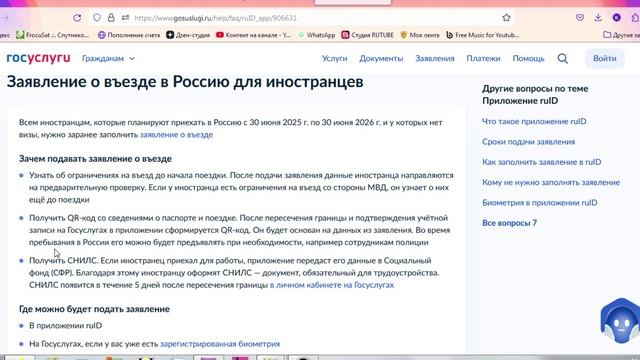Click the sidebar title Другие вопросы по теме

[535, 95]
